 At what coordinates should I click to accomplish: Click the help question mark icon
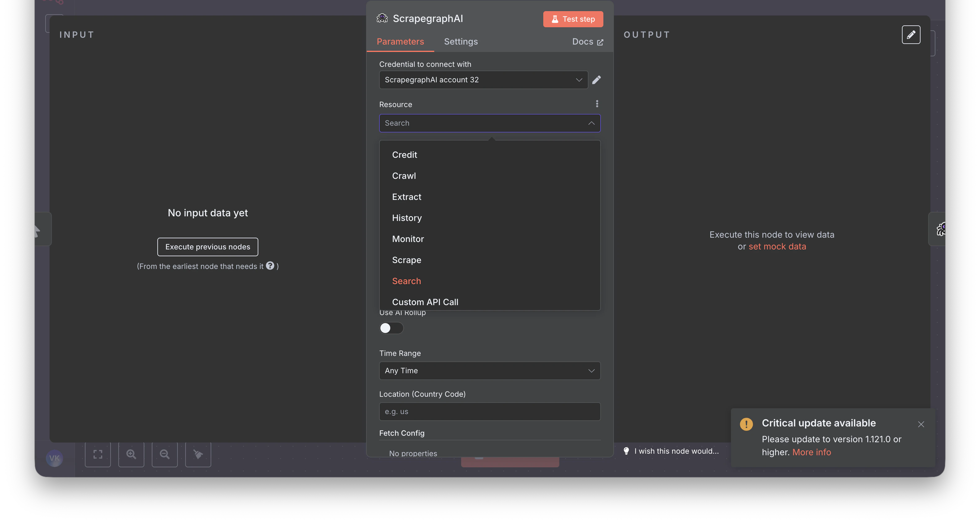(x=270, y=266)
